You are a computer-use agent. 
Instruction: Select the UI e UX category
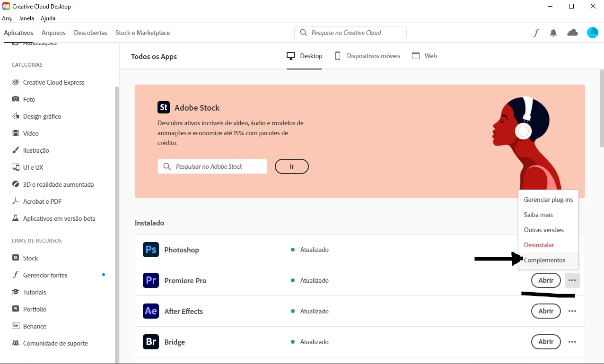[x=27, y=167]
